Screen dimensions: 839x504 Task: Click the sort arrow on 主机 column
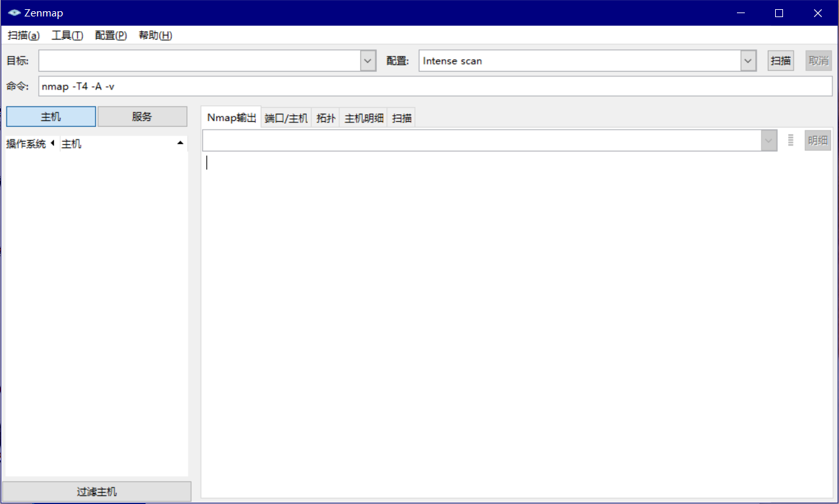(180, 143)
